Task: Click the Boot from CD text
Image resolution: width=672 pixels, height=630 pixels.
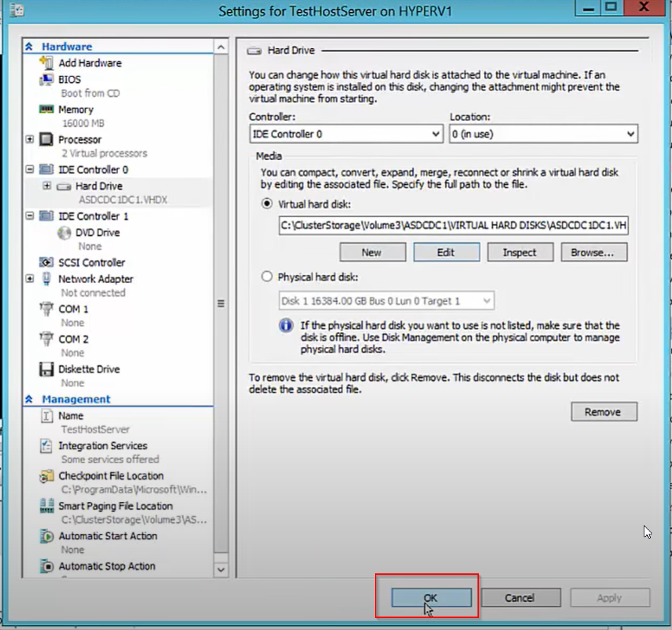Action: (90, 93)
